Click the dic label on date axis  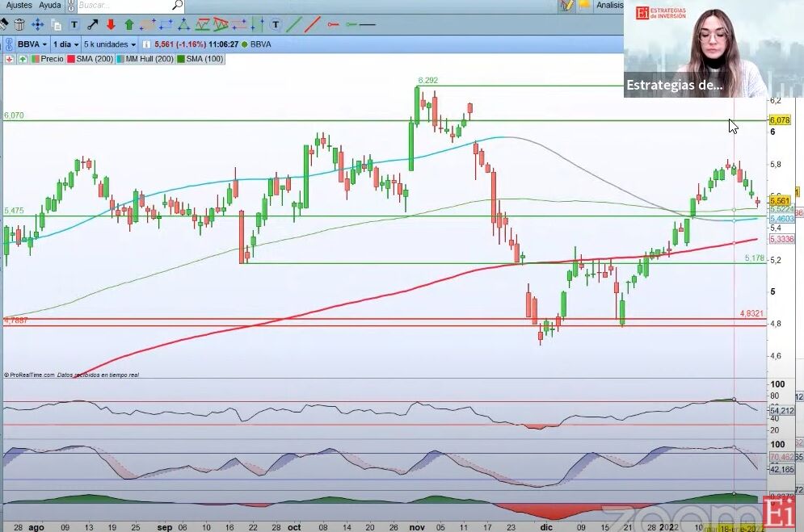click(x=546, y=527)
